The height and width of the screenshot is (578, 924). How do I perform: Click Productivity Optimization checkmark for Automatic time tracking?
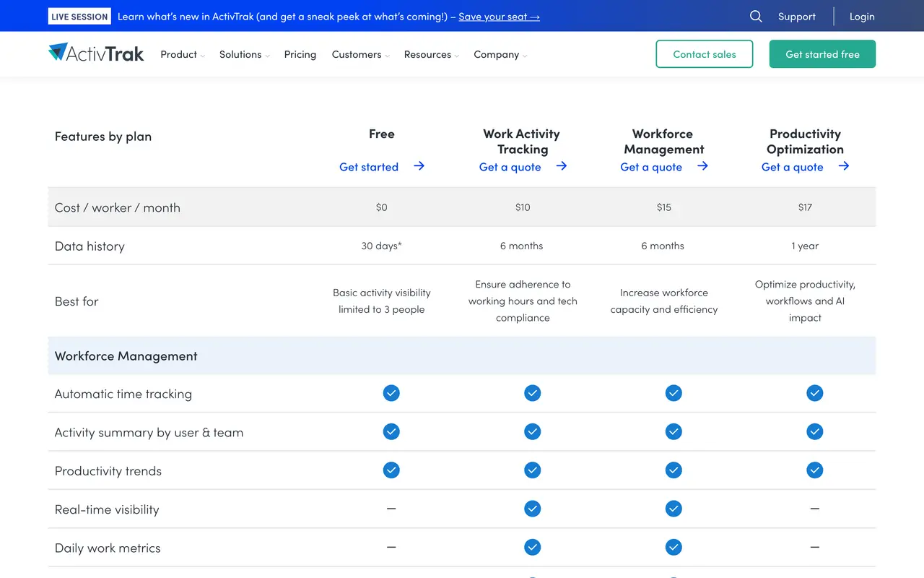(815, 393)
